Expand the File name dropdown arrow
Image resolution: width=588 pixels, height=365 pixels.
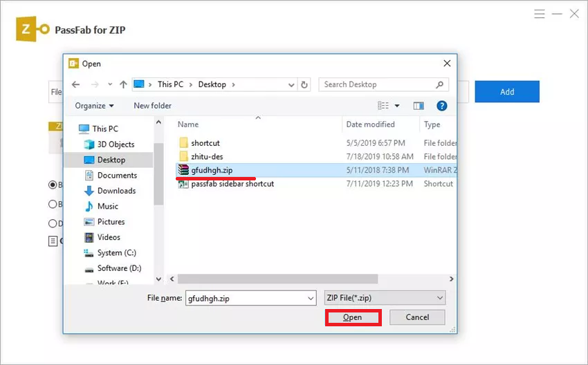[310, 297]
